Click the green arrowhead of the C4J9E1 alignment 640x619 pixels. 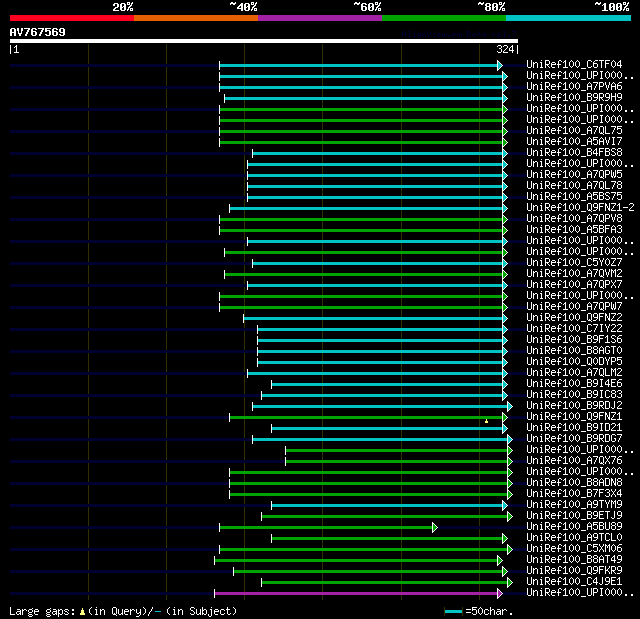[x=509, y=582]
